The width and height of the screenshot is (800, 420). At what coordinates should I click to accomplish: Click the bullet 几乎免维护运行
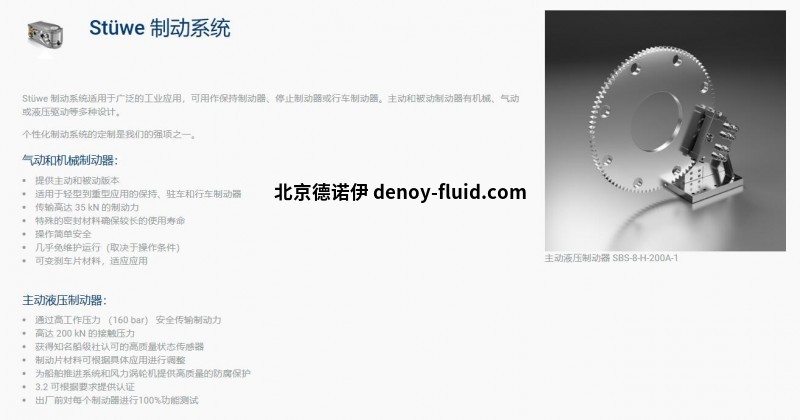107,248
